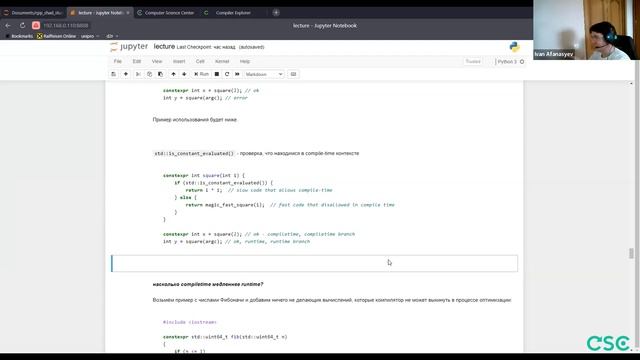The image size is (640, 360).
Task: Restart the kernel
Action: coord(227,74)
